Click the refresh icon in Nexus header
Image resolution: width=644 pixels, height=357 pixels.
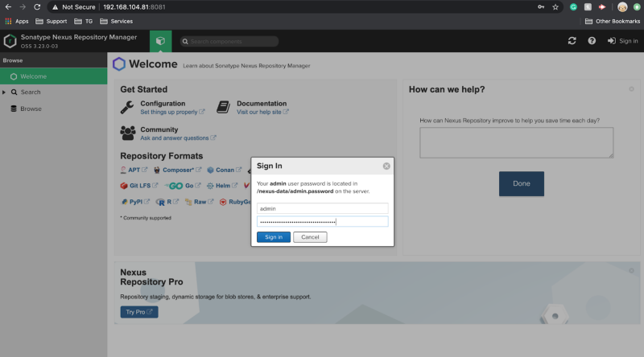coord(572,41)
